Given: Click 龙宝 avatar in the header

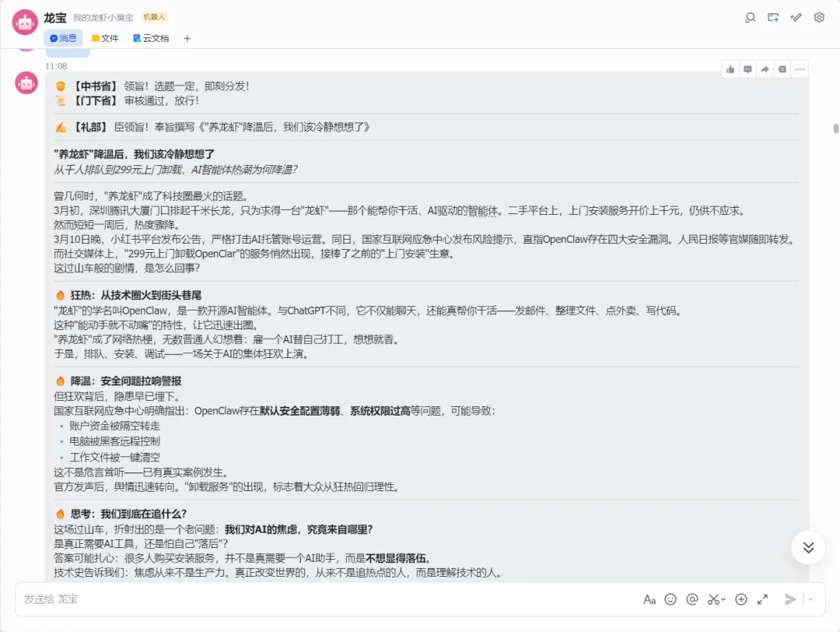Looking at the screenshot, I should pos(25,23).
